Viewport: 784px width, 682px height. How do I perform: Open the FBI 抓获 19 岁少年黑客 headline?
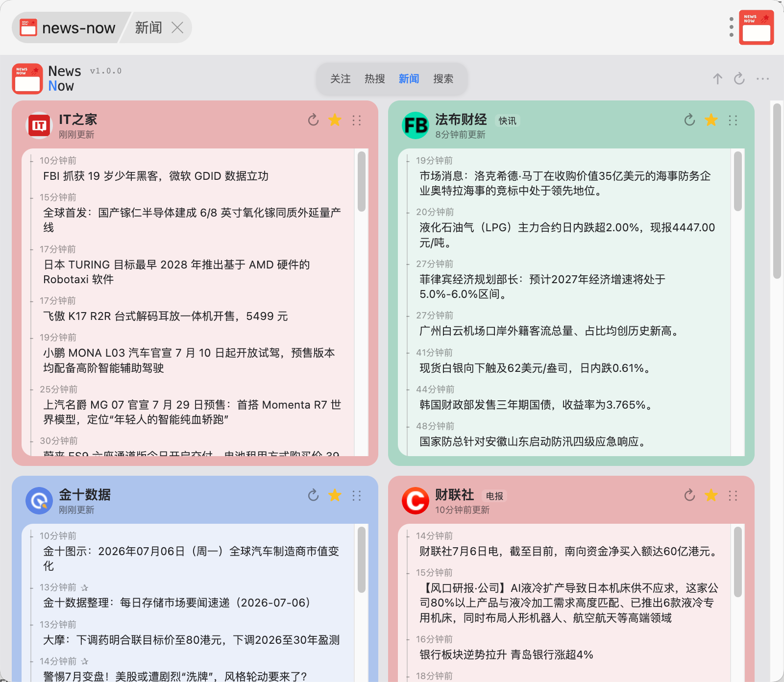tap(156, 176)
